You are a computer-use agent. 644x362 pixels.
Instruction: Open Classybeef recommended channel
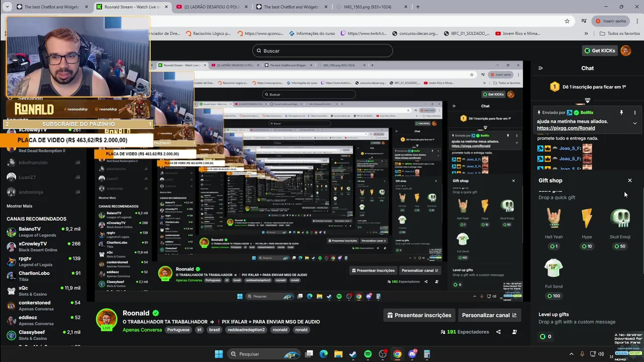(43, 335)
